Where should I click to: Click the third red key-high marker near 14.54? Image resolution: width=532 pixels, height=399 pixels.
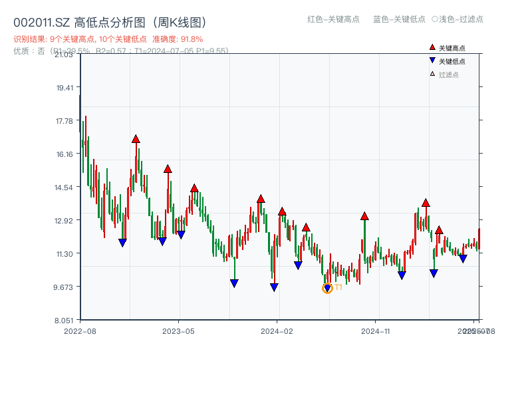coord(194,188)
